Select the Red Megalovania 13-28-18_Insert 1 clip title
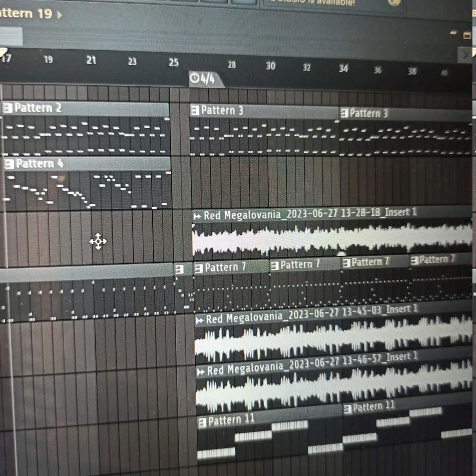The height and width of the screenshot is (476, 476). [x=310, y=214]
